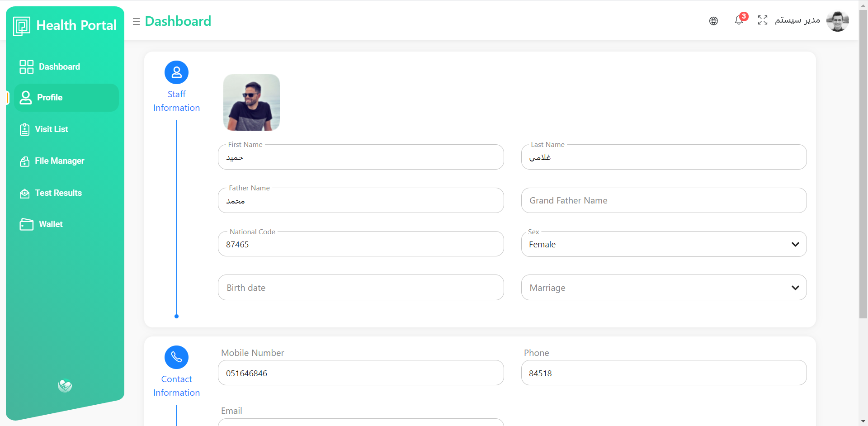The width and height of the screenshot is (868, 426).
Task: Click the Mobile Number input field
Action: (x=361, y=373)
